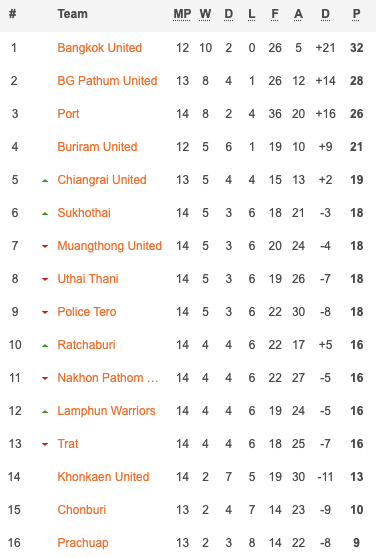Image resolution: width=376 pixels, height=558 pixels.
Task: Open the Trat team link
Action: [68, 444]
